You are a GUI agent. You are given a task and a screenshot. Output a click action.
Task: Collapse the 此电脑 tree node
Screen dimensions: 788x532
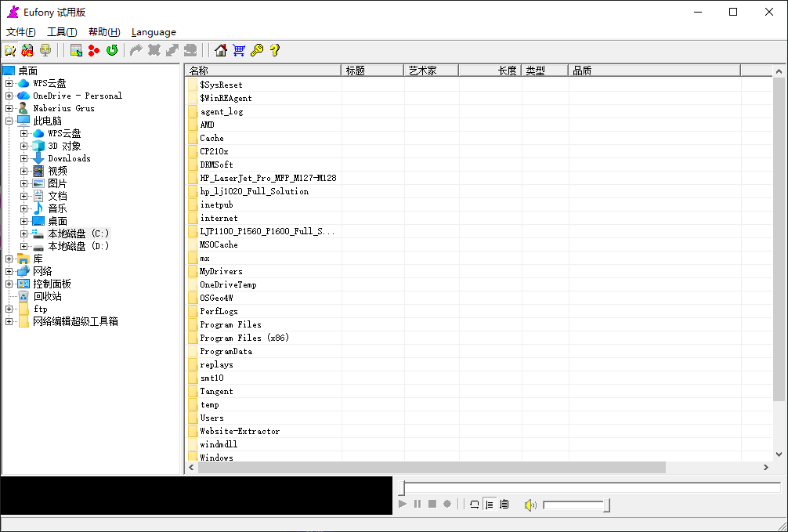point(9,121)
